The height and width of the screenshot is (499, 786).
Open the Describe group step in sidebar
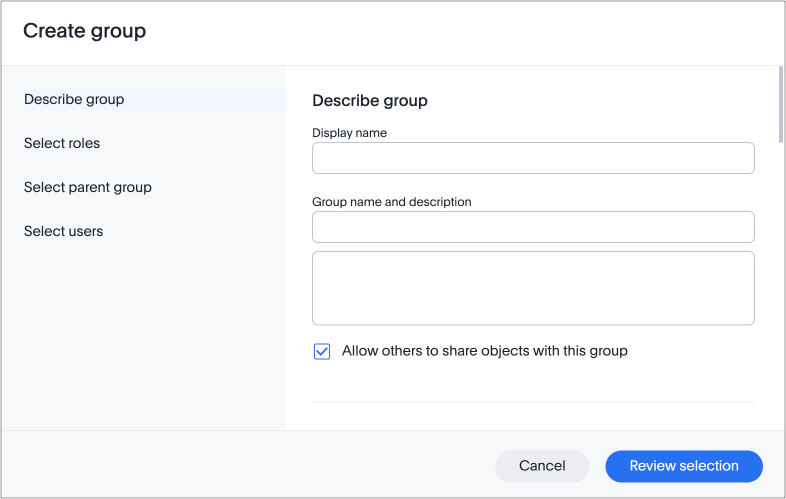tap(74, 99)
